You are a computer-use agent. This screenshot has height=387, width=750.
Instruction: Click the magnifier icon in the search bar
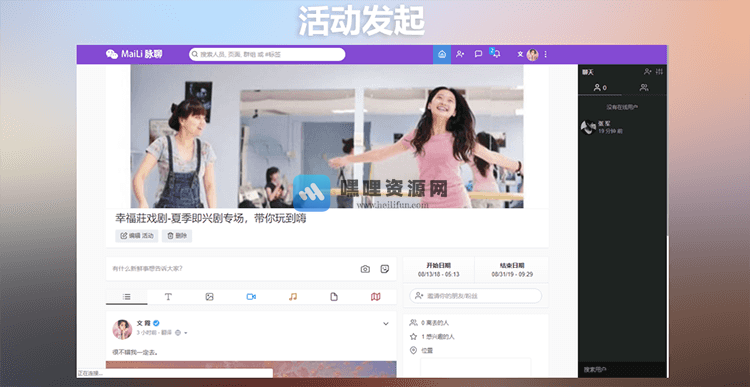point(195,55)
